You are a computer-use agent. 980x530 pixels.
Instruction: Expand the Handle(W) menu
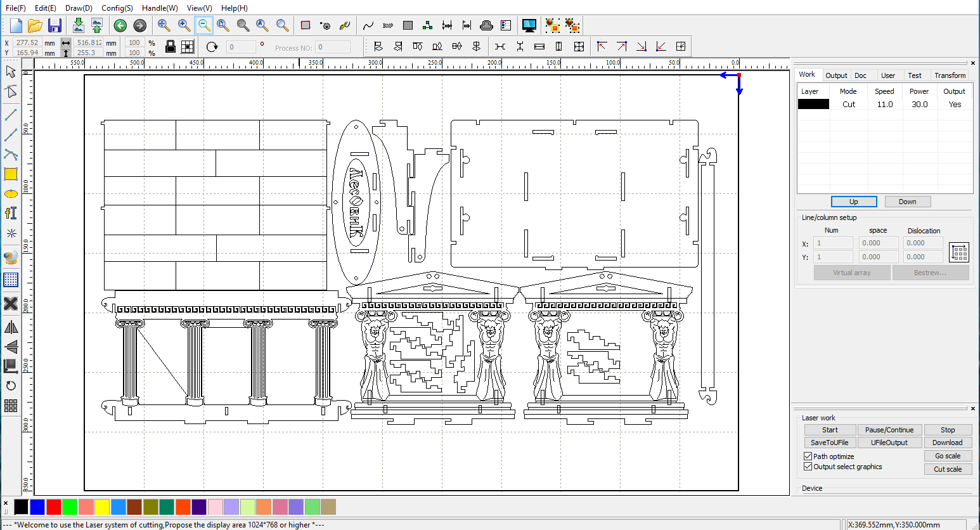click(x=160, y=8)
